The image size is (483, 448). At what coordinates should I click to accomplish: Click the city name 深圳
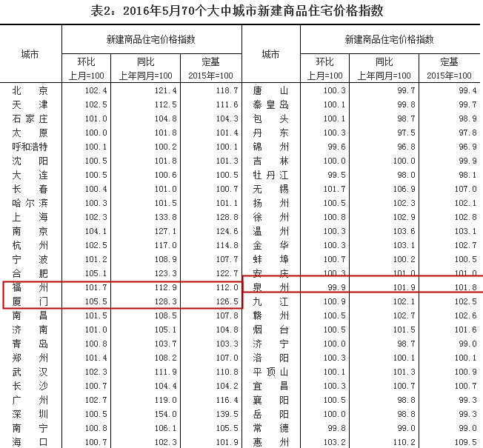[30, 414]
